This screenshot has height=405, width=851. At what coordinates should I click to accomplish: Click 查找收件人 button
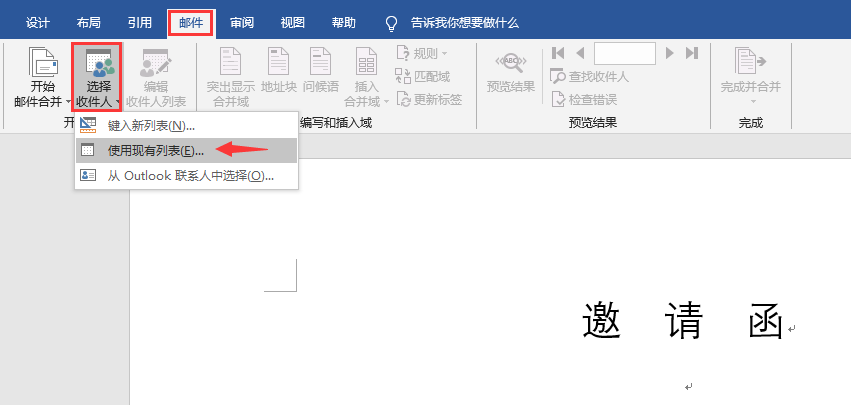pyautogui.click(x=589, y=77)
